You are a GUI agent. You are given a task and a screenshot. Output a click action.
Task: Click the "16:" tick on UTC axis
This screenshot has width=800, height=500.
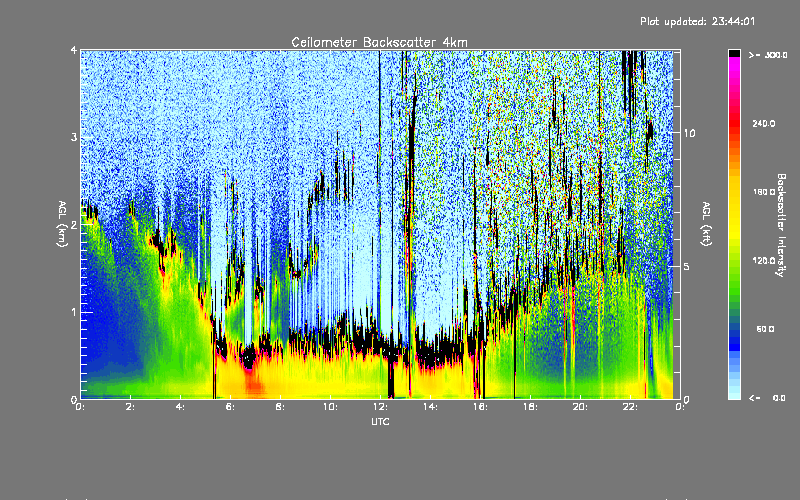[x=480, y=407]
